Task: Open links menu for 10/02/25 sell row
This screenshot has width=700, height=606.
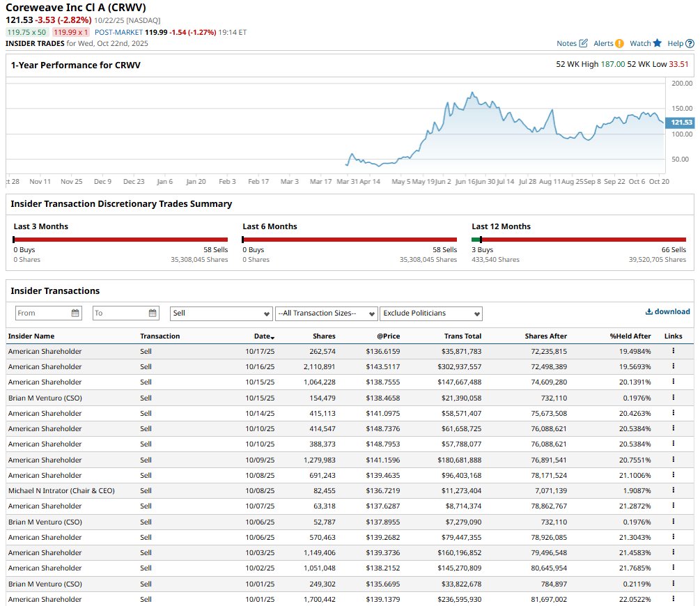Action: pos(674,568)
